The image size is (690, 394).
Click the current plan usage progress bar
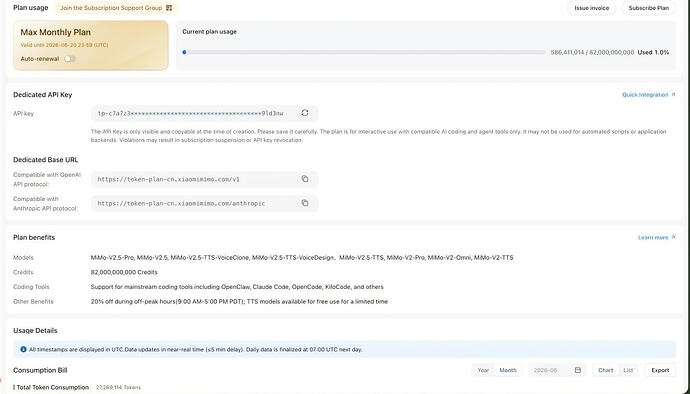click(364, 52)
